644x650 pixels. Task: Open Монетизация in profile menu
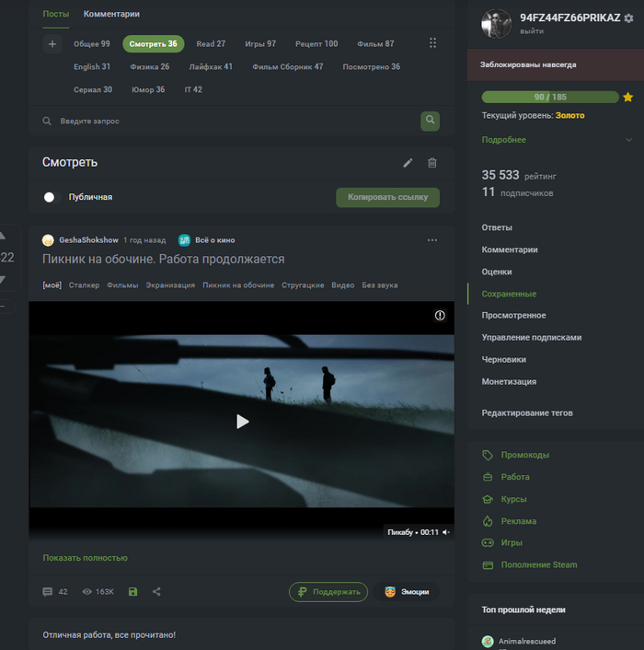click(x=509, y=381)
